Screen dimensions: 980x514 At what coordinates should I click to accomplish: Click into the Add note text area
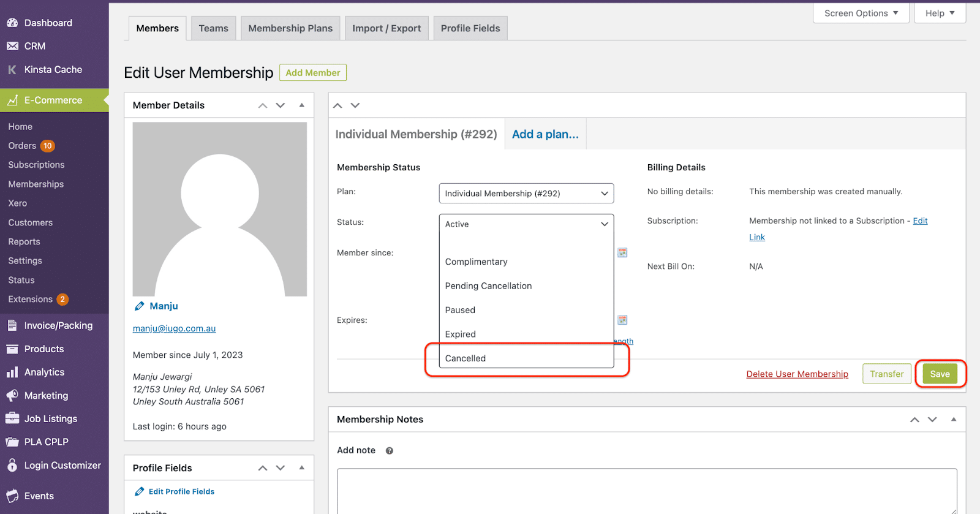(x=647, y=491)
